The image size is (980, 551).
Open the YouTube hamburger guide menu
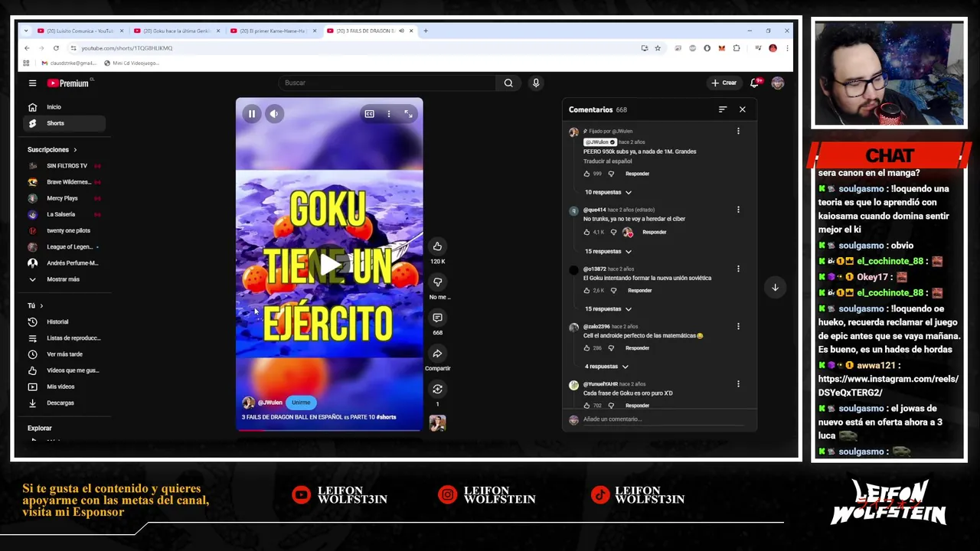tap(32, 83)
